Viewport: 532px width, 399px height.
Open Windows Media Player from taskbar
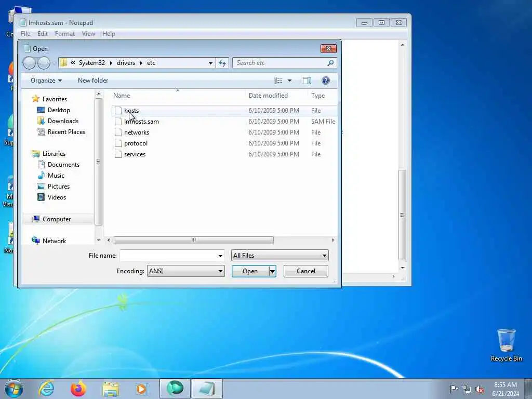point(141,389)
